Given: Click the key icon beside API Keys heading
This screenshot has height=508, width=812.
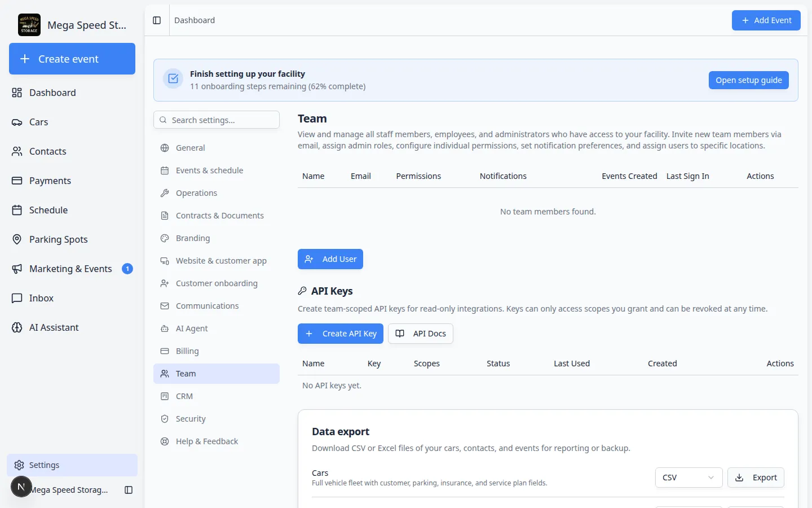Looking at the screenshot, I should [x=302, y=291].
